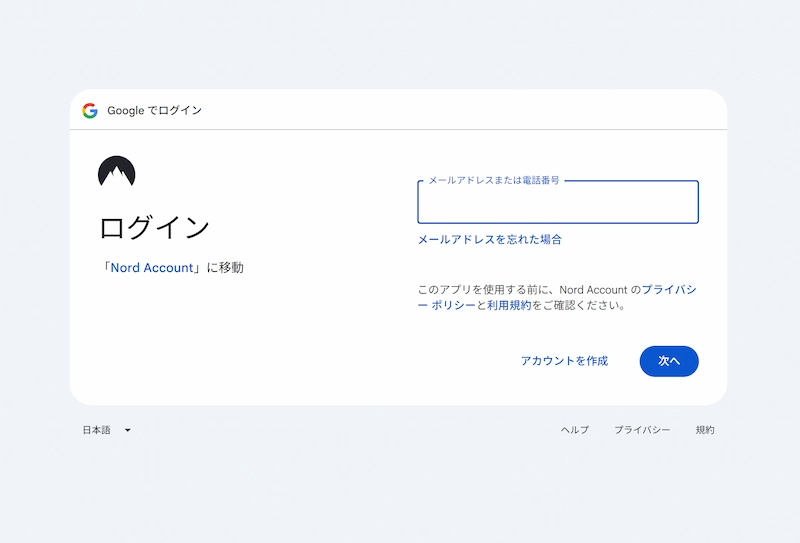Open the 利用規約 link
Viewport: 800px width, 543px height.
tap(509, 305)
